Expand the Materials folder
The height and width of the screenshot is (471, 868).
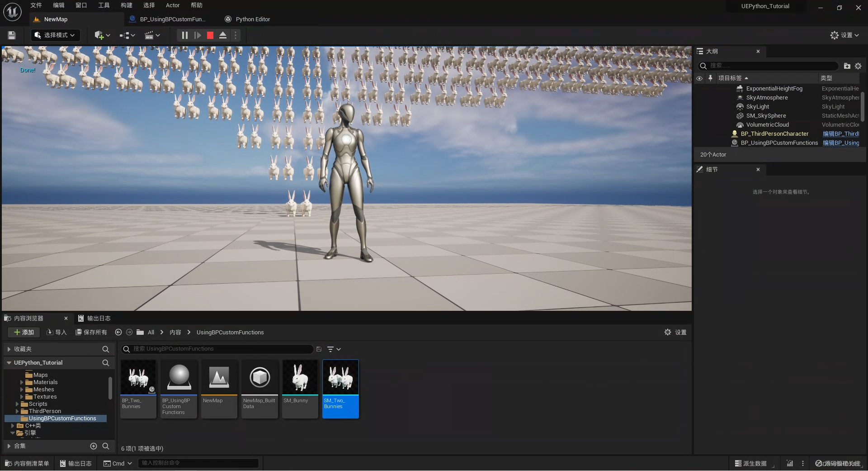21,382
